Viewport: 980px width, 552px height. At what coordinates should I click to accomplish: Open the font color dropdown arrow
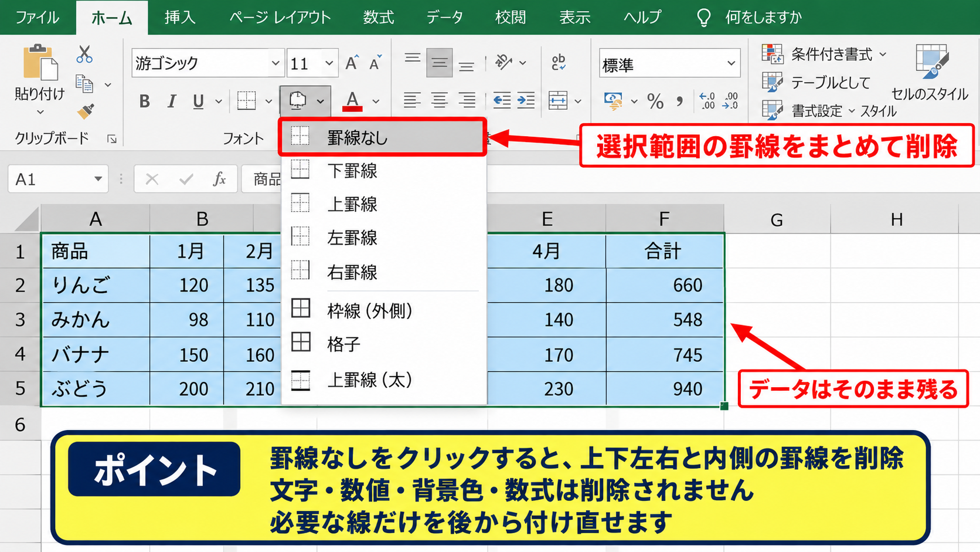click(376, 101)
